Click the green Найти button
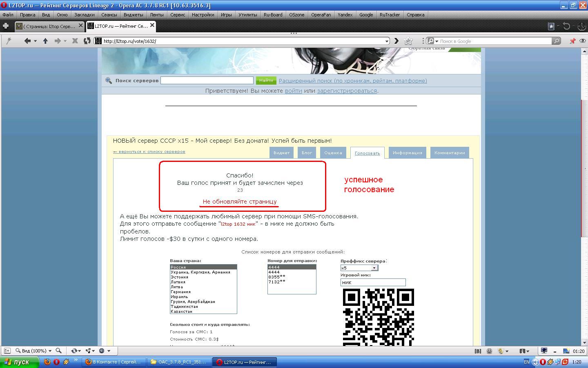The height and width of the screenshot is (368, 588). coord(266,81)
